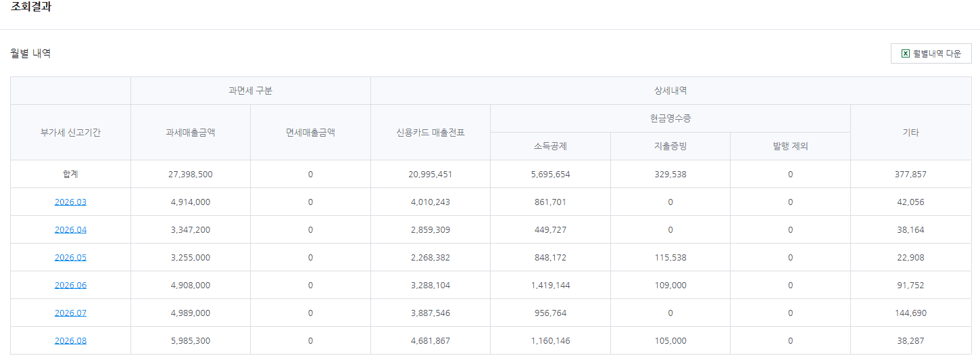
Task: Click the 발행 제외 column header
Action: [790, 146]
